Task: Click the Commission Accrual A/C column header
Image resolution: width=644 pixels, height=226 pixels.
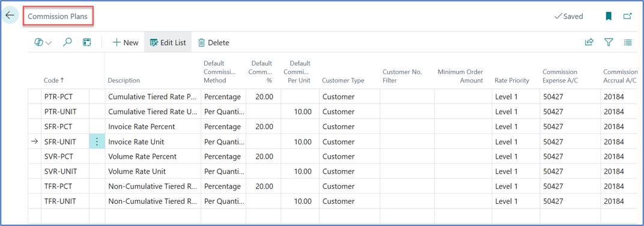Action: click(x=620, y=76)
